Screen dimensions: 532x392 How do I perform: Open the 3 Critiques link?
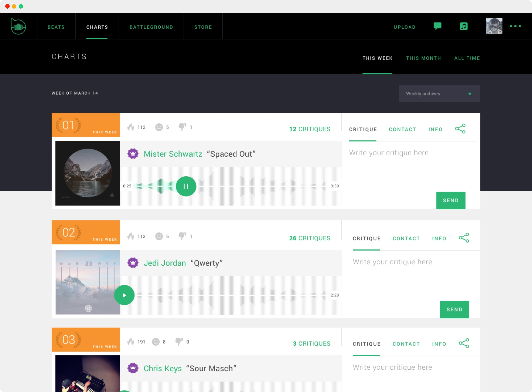pos(312,344)
